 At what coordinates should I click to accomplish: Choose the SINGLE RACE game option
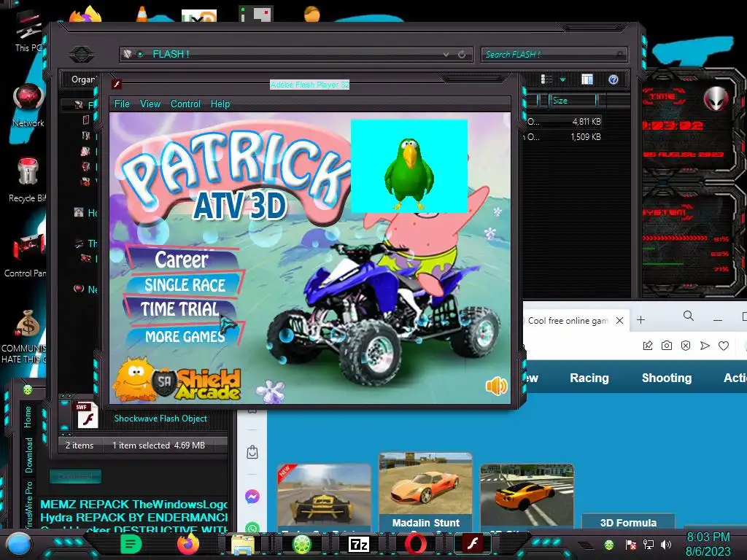[x=185, y=285]
